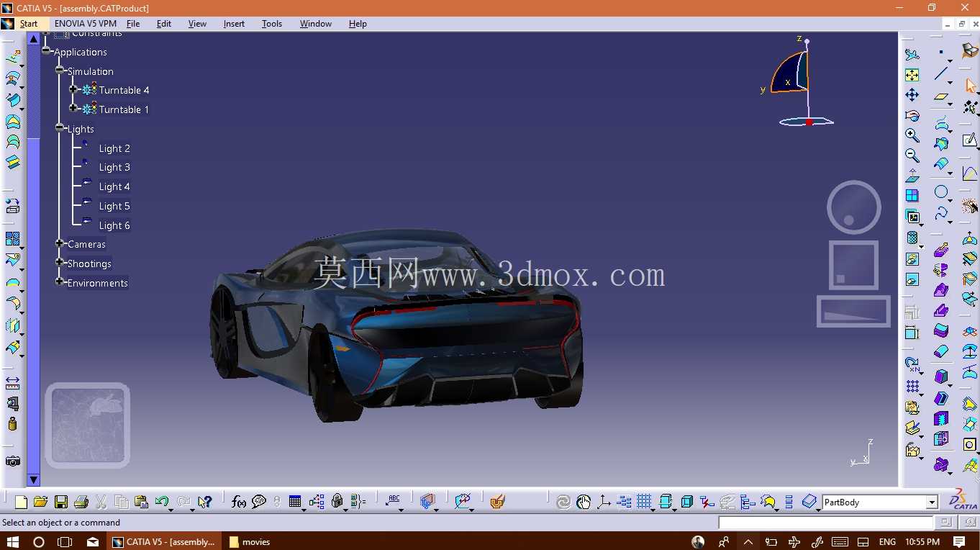980x550 pixels.
Task: Select the Normal View icon
Action: 912,176
